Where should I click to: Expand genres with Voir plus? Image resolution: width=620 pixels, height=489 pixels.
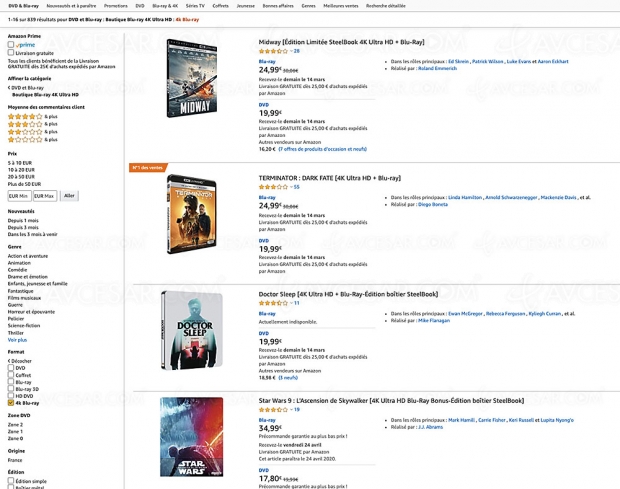[17, 340]
